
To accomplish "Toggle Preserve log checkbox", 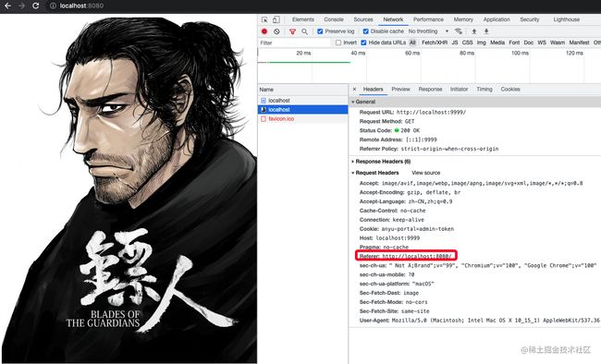I will [x=320, y=31].
